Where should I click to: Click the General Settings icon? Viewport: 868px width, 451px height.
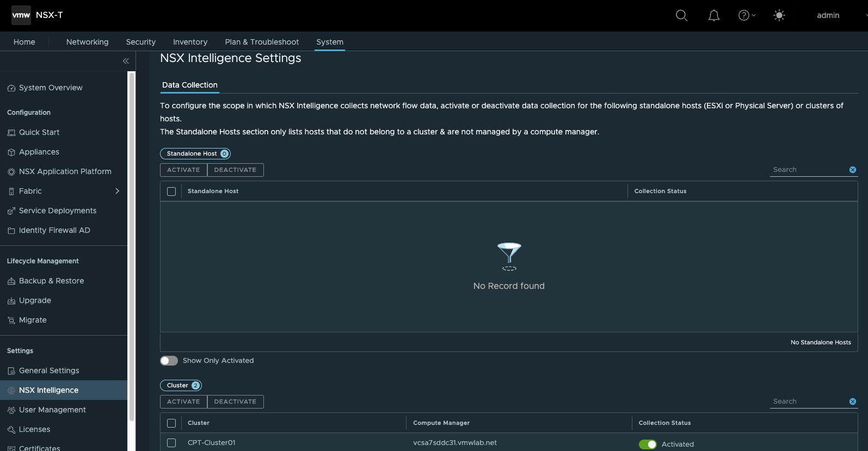pos(11,371)
